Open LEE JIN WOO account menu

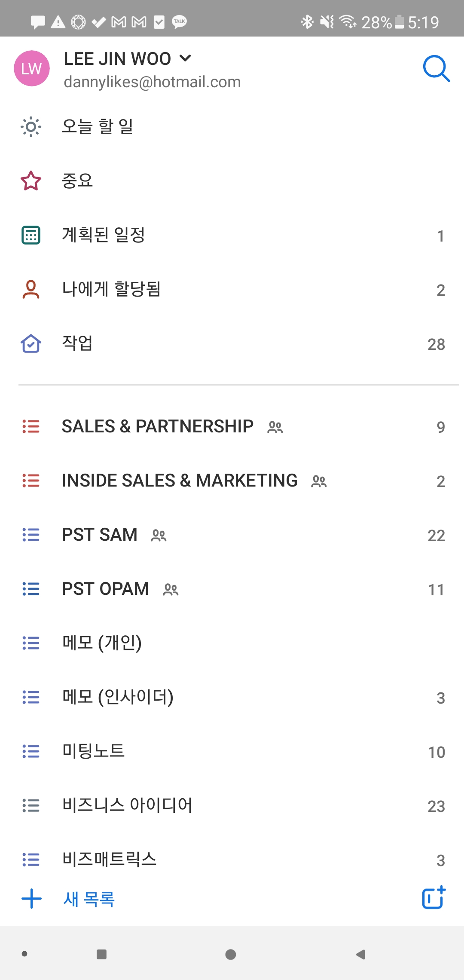(117, 59)
